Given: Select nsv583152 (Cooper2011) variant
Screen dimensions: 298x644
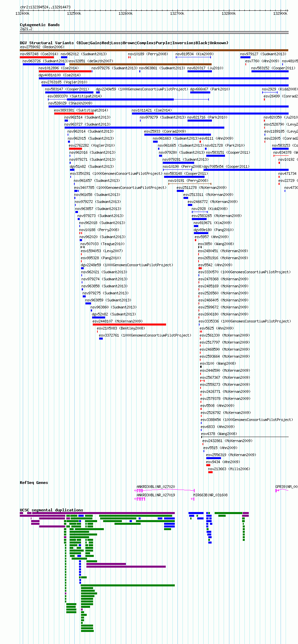Looking at the screenshot, I should point(270,71).
